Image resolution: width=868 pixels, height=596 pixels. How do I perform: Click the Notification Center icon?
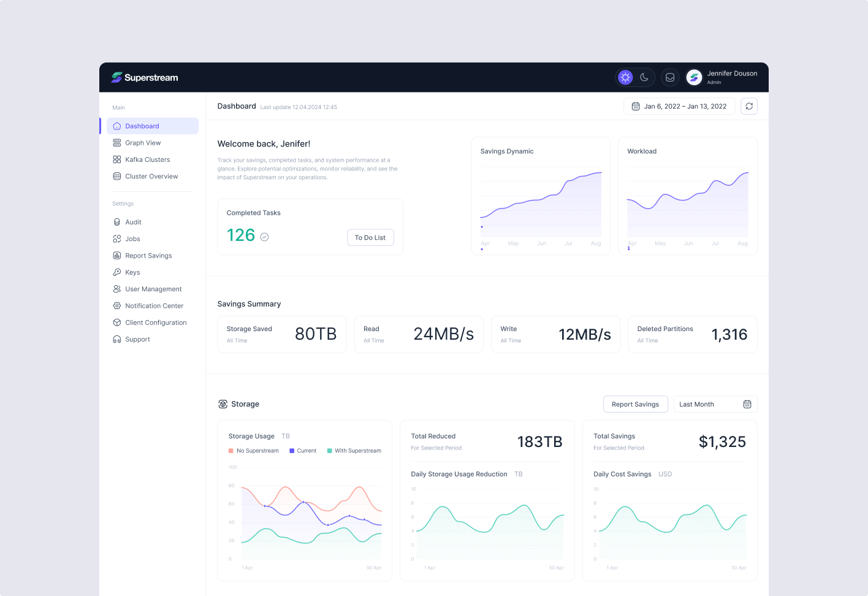pos(117,305)
